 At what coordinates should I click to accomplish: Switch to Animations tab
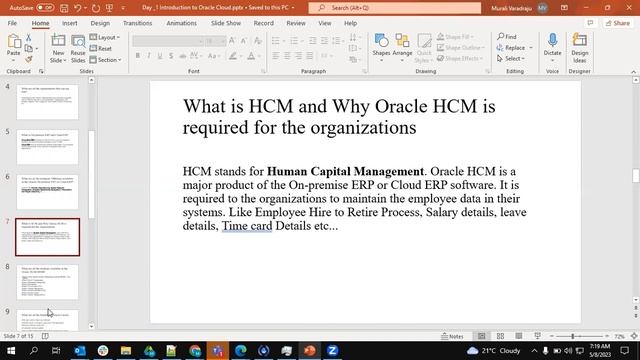(x=181, y=23)
